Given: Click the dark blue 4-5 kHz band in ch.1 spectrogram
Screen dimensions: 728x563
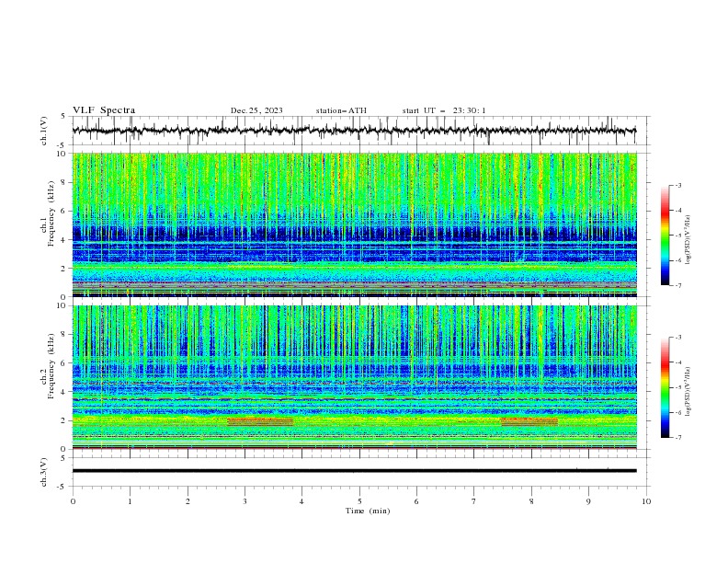Looking at the screenshot, I should click(354, 233).
